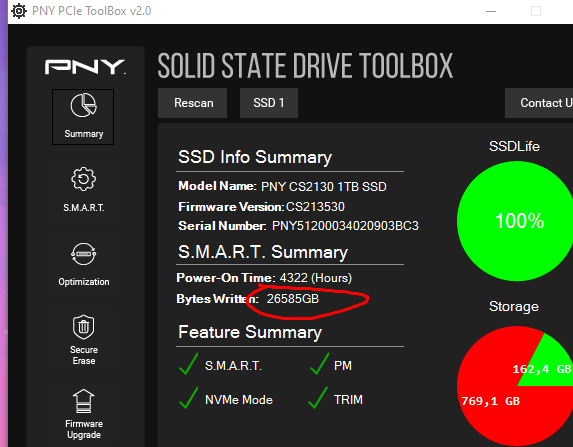Click the Bytes Written value 26585GB
Image resolution: width=573 pixels, height=447 pixels.
[293, 299]
